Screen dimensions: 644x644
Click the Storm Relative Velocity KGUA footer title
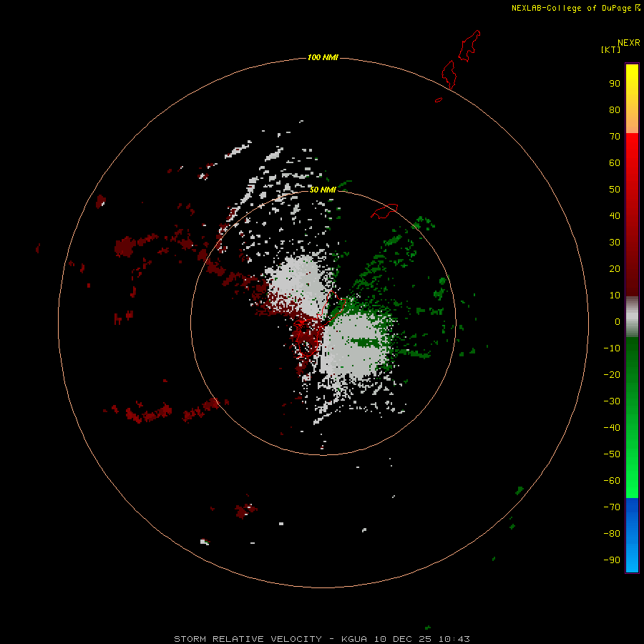point(321,639)
